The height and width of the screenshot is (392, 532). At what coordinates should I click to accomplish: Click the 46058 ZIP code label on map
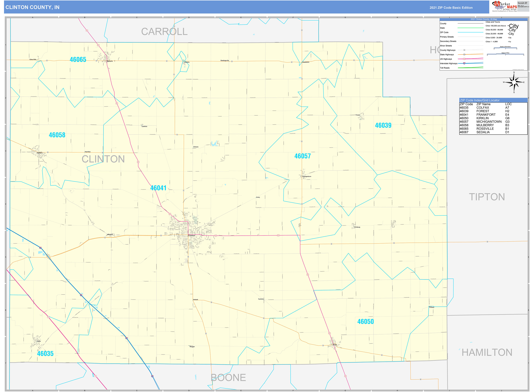point(57,135)
